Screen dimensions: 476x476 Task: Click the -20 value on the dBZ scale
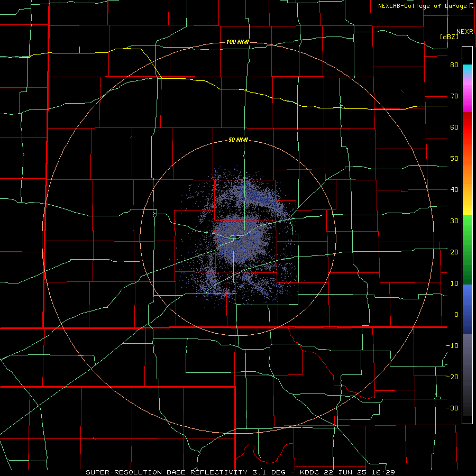click(x=452, y=377)
